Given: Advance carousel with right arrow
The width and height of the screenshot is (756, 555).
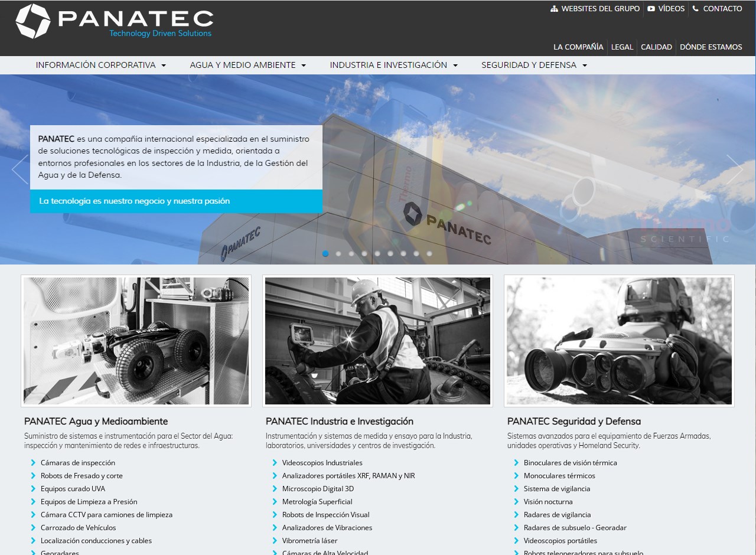Looking at the screenshot, I should [735, 169].
